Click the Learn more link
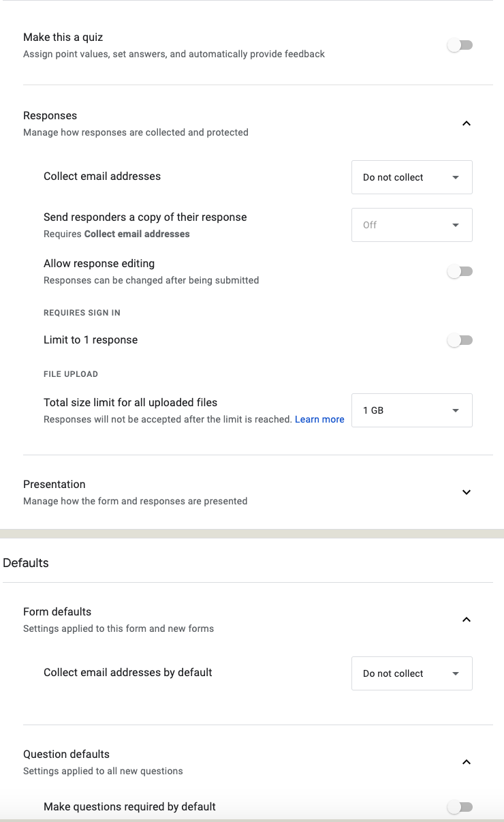This screenshot has height=822, width=504. click(x=319, y=419)
